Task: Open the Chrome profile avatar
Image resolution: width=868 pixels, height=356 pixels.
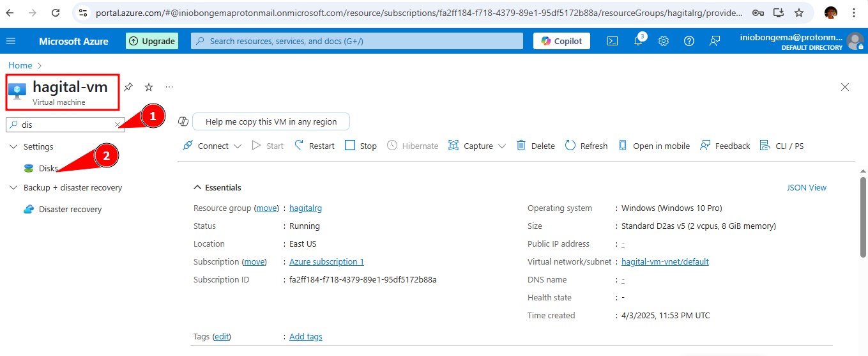Action: [x=831, y=12]
